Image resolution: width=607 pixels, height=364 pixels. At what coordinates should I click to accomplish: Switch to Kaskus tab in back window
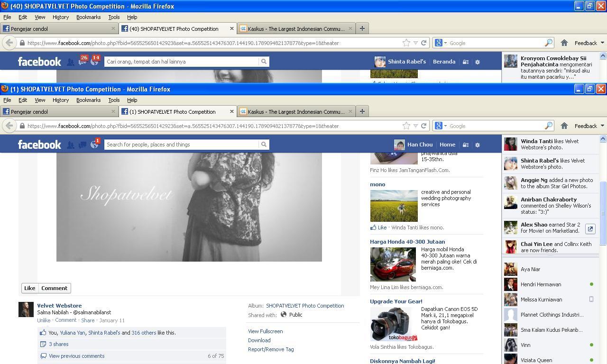coord(296,28)
